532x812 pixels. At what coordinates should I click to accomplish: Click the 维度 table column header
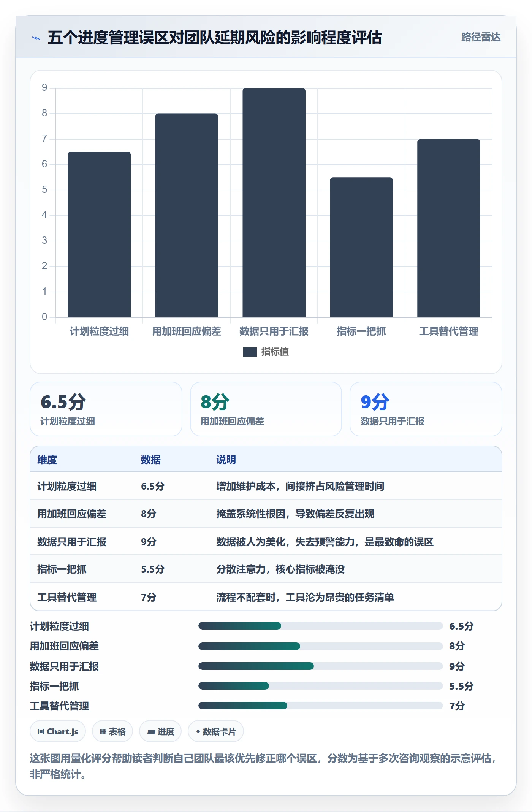47,460
